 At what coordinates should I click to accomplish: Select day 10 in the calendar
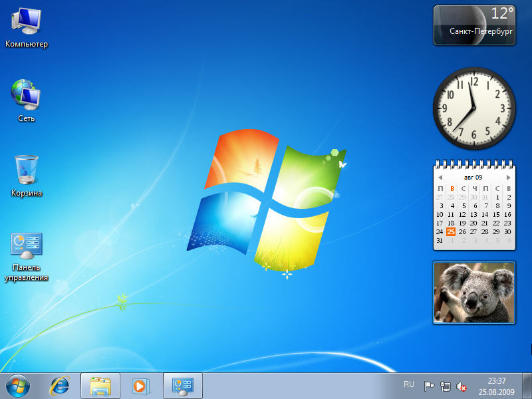coord(440,214)
